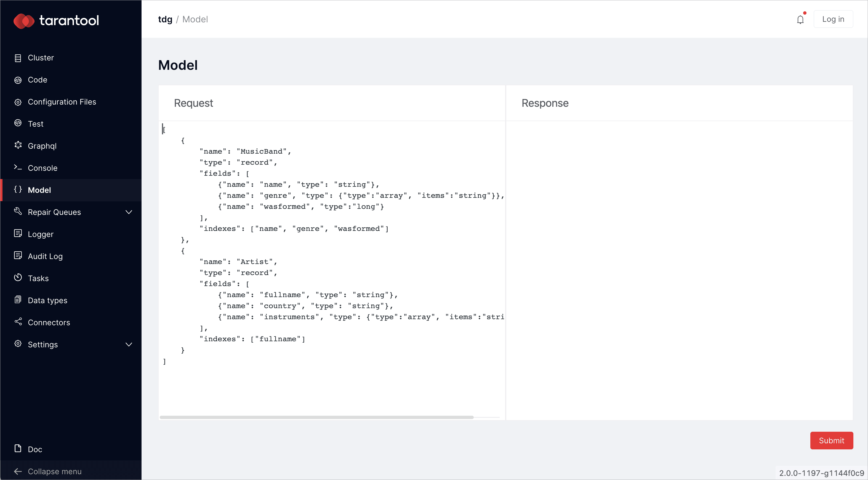Click the Cluster sidebar icon
Image resolution: width=868 pixels, height=480 pixels.
pyautogui.click(x=18, y=58)
